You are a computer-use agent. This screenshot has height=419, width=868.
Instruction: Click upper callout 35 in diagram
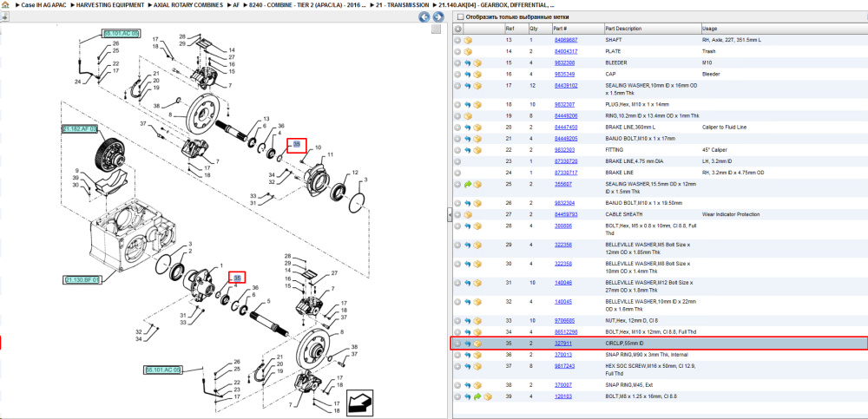[297, 144]
